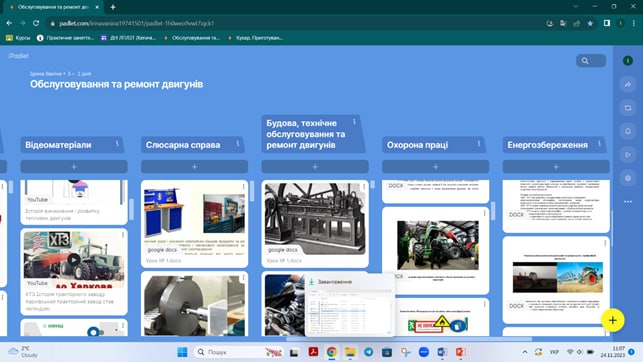Open options for the Слюсарна справа column
The image size is (643, 362).
[x=238, y=143]
